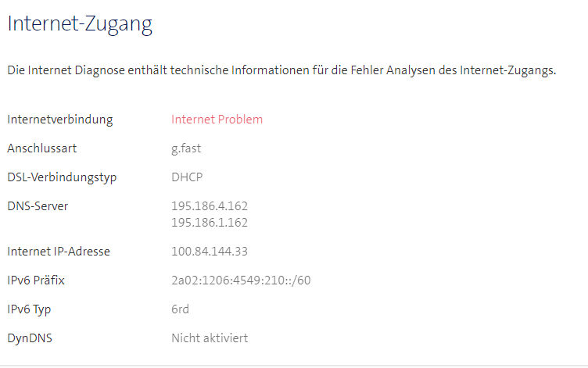Select the IP address 100.84.144.33
This screenshot has width=588, height=368.
coord(210,252)
